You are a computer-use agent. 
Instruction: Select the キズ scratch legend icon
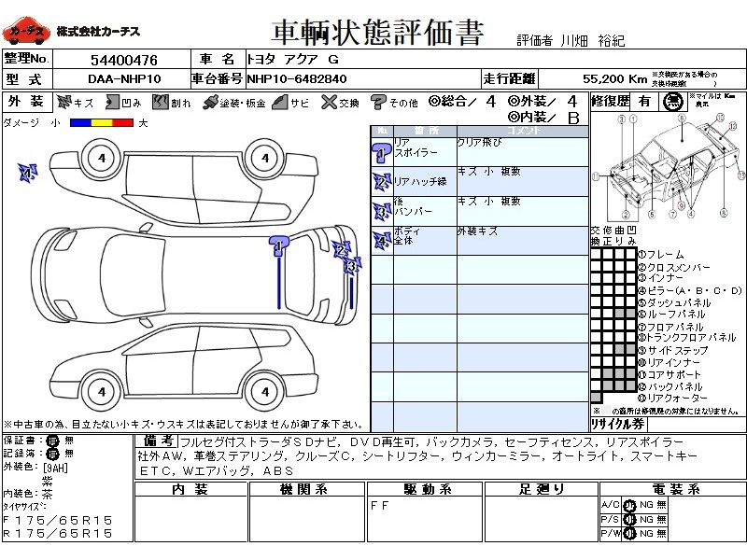tap(63, 102)
